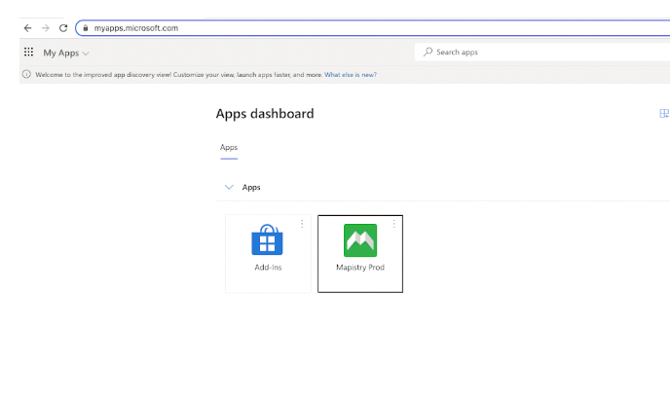Click the add collection icon near dashboard

pos(664,114)
